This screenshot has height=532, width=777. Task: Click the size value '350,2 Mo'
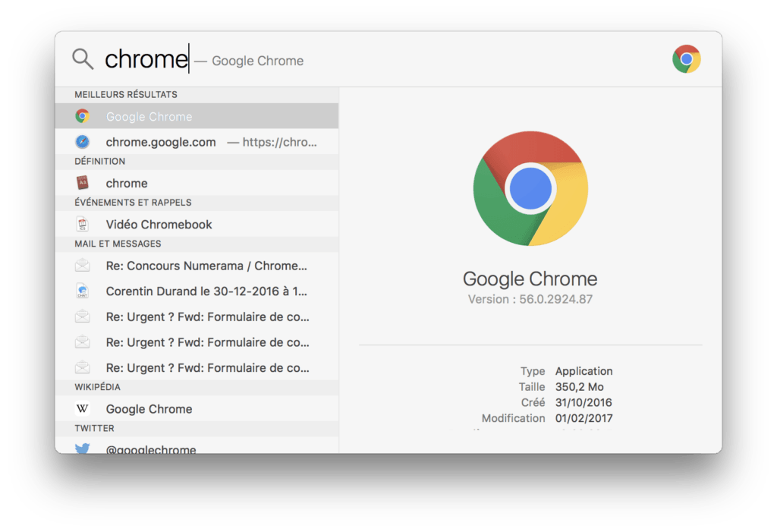(579, 387)
